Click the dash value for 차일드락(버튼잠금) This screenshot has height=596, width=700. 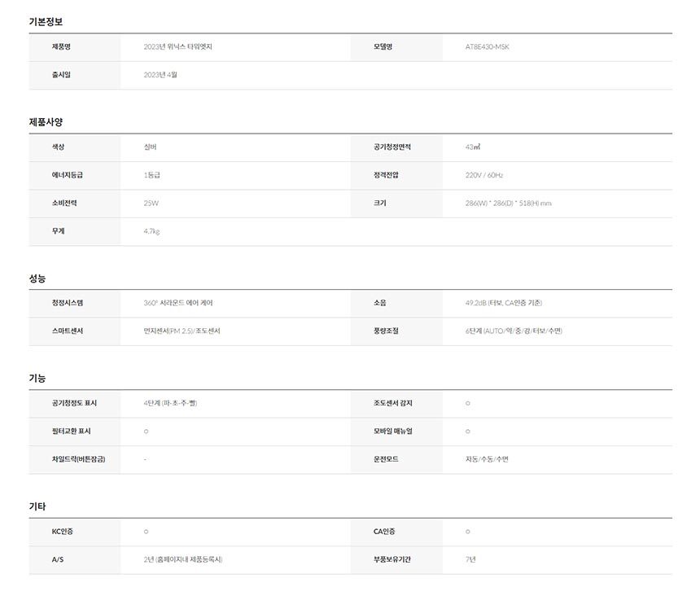coord(145,459)
